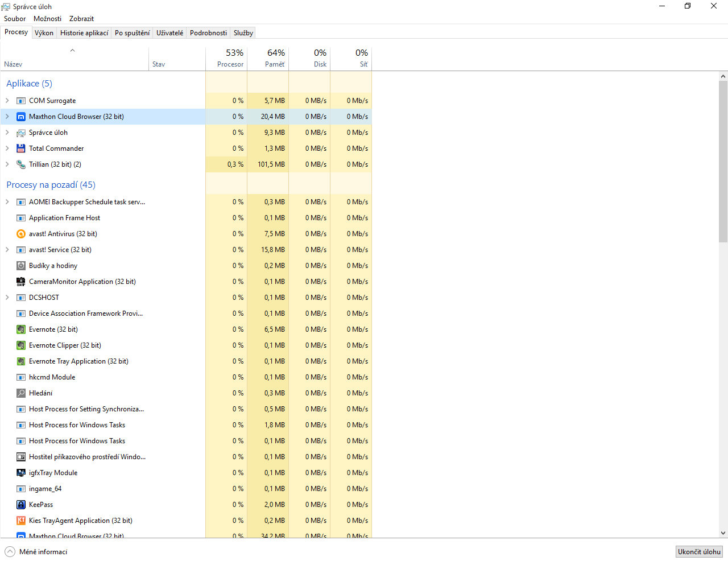
Task: Click the Maxthon Cloud Browser icon
Action: pyautogui.click(x=21, y=117)
